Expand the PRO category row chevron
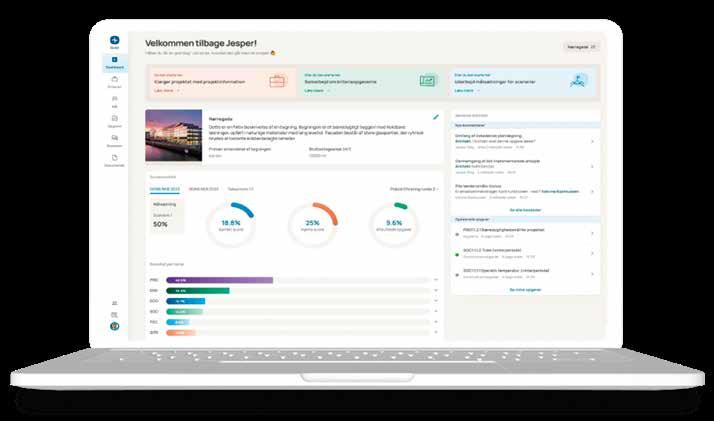 click(x=436, y=280)
